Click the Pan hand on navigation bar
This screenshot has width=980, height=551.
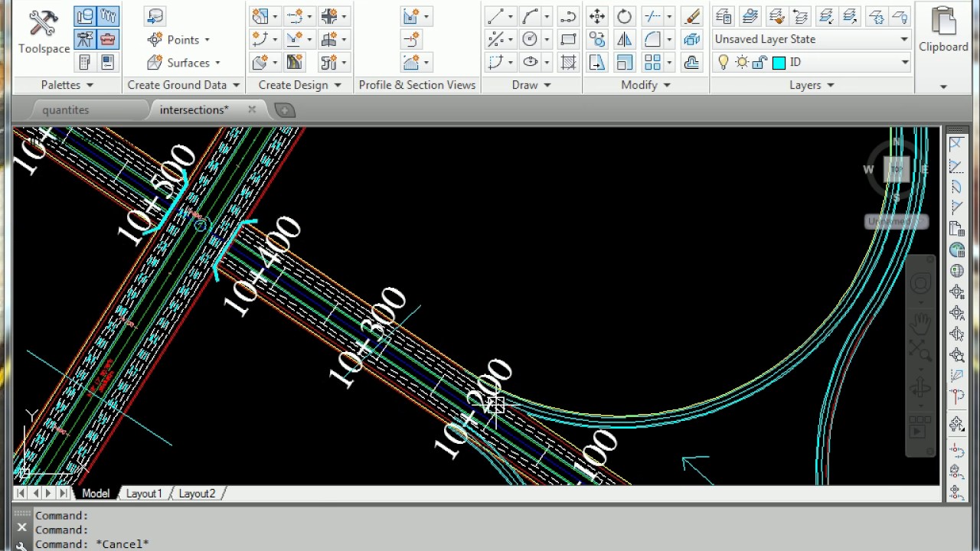tap(920, 321)
